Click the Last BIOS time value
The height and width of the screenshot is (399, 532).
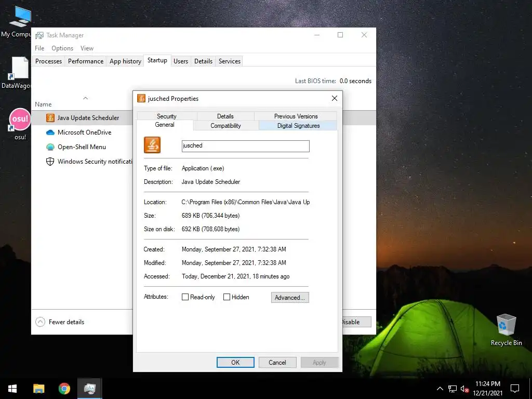[355, 81]
